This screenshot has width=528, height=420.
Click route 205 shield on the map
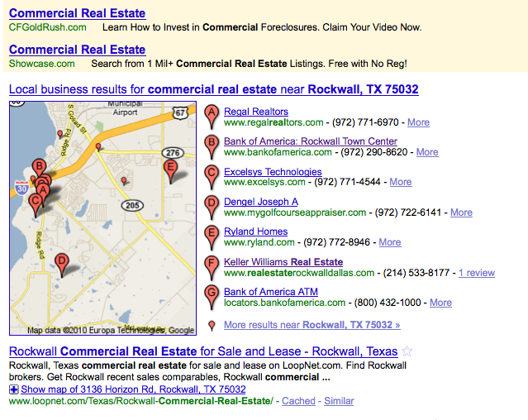click(x=132, y=205)
